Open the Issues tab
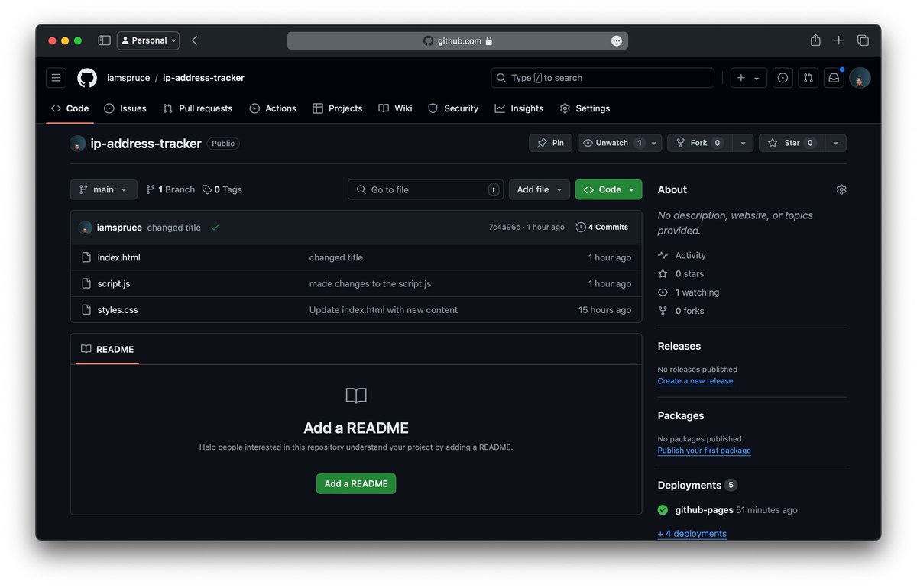Screen dimensions: 917x588 (x=125, y=108)
